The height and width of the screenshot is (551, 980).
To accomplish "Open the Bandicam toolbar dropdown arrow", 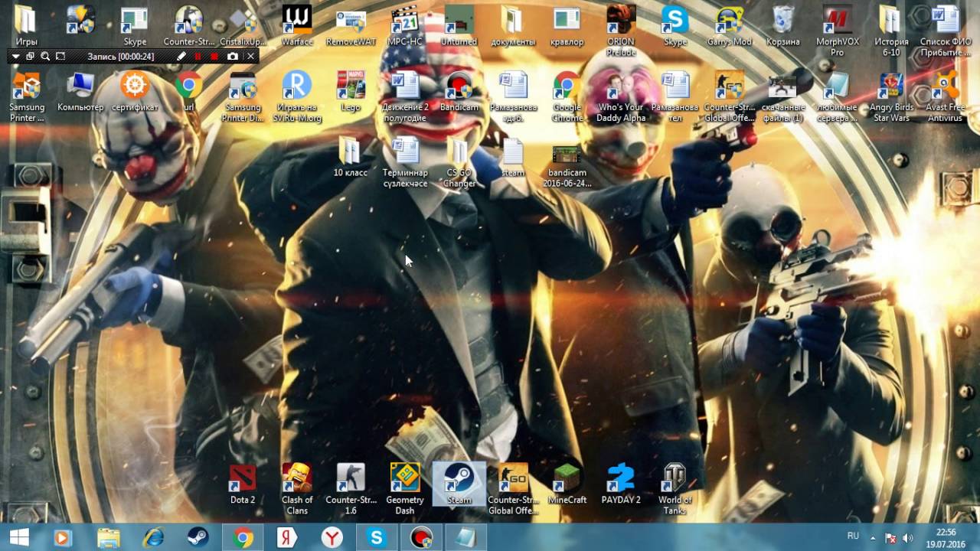I will click(x=15, y=57).
